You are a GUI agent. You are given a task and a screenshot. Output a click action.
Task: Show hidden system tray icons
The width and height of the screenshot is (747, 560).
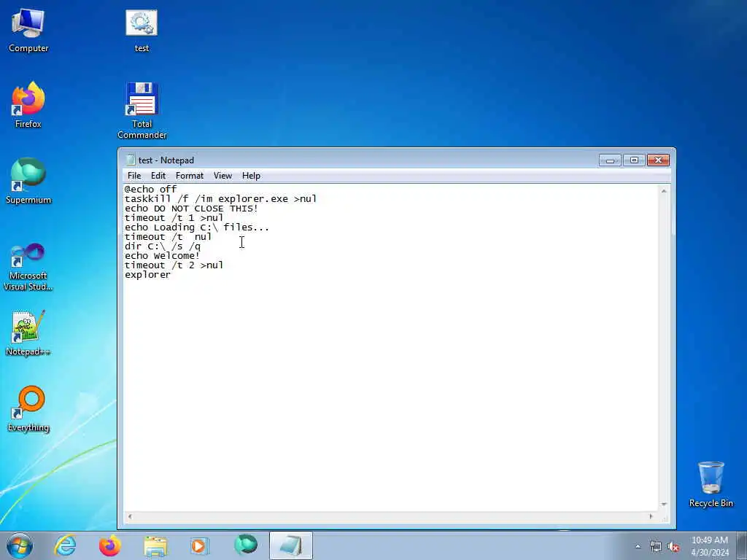[x=638, y=546]
